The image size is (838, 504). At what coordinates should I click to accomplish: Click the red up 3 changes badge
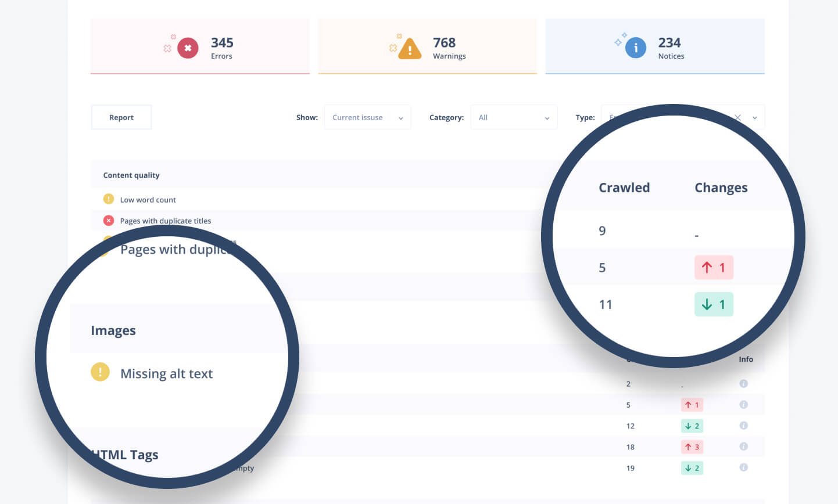[692, 447]
